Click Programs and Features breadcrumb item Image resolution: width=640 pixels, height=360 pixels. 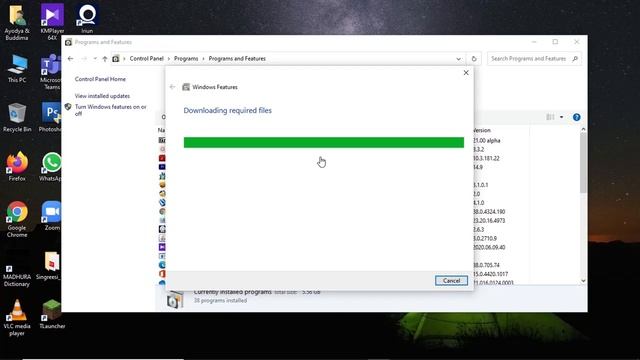(237, 59)
